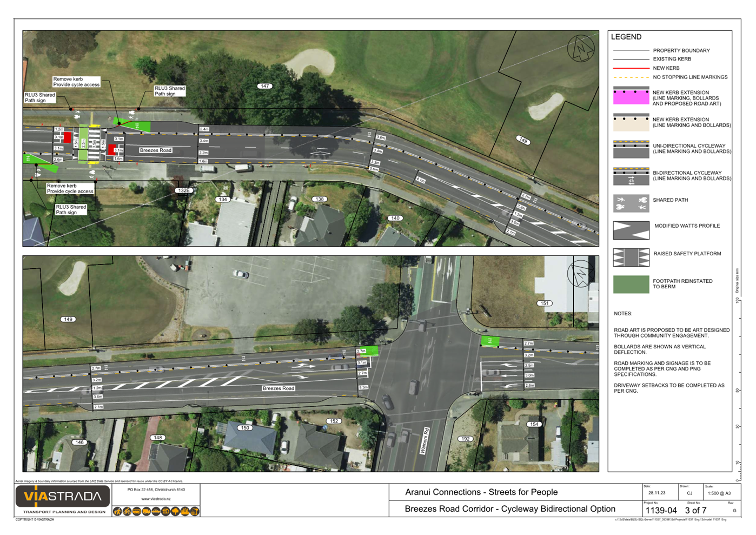Click the north arrow on the bottom map
The image size is (756, 535).
[x=581, y=274]
